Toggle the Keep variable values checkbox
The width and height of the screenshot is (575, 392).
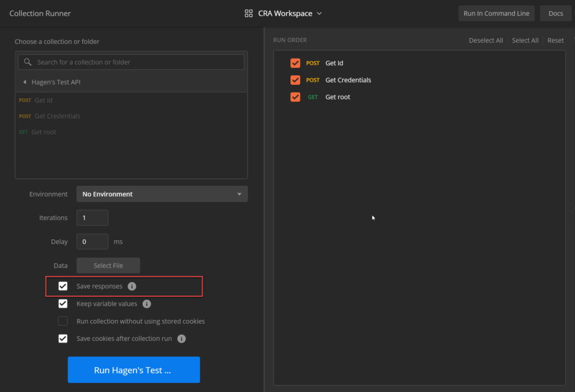point(63,304)
